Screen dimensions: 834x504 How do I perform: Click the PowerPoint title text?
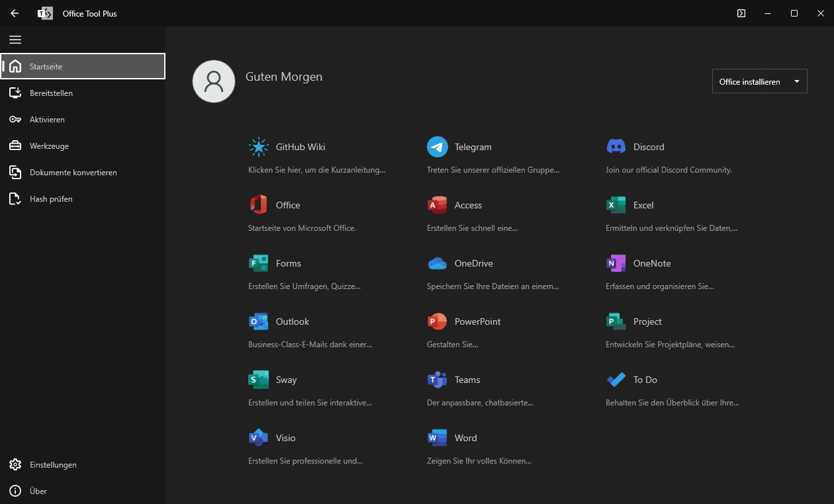tap(477, 321)
